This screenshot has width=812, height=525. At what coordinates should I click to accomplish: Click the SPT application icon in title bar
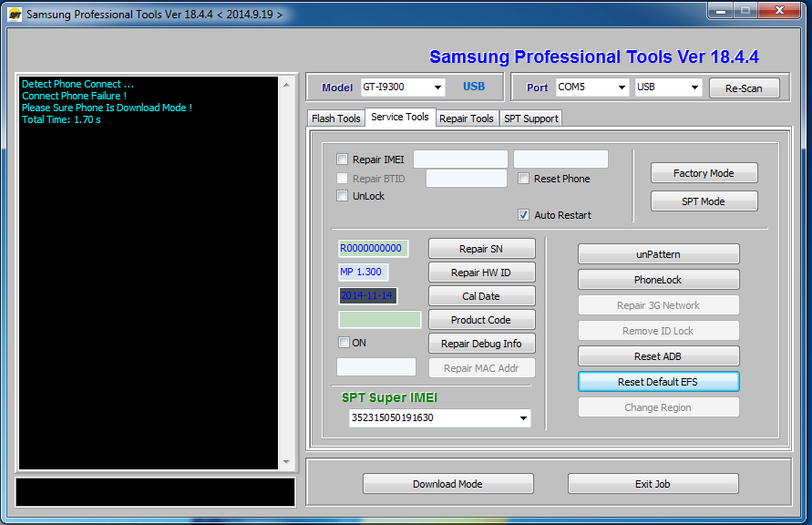[15, 14]
